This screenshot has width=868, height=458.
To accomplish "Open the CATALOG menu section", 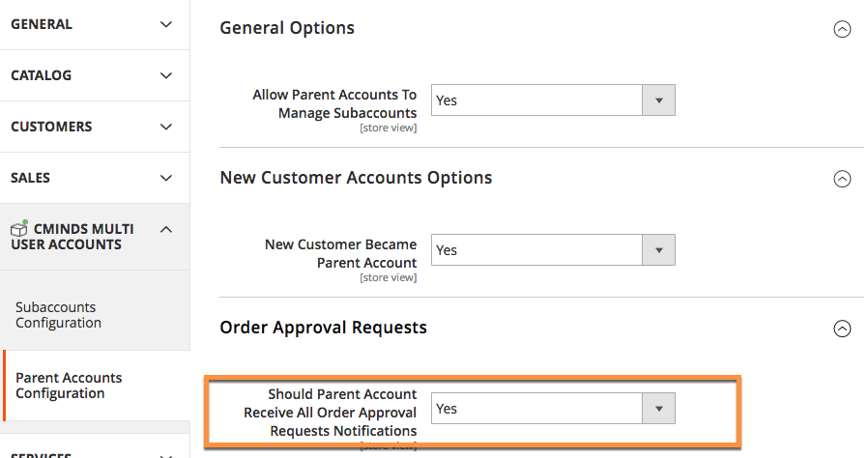I will point(42,75).
